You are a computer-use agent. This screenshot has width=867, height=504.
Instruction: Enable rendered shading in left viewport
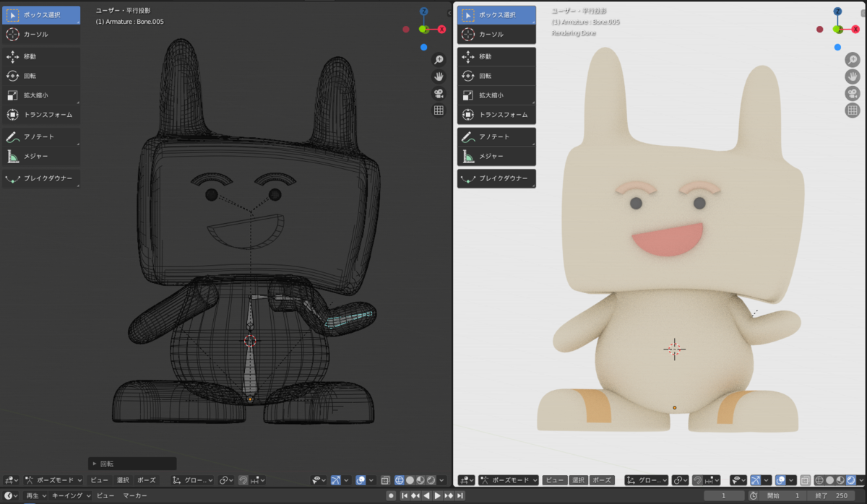(431, 480)
